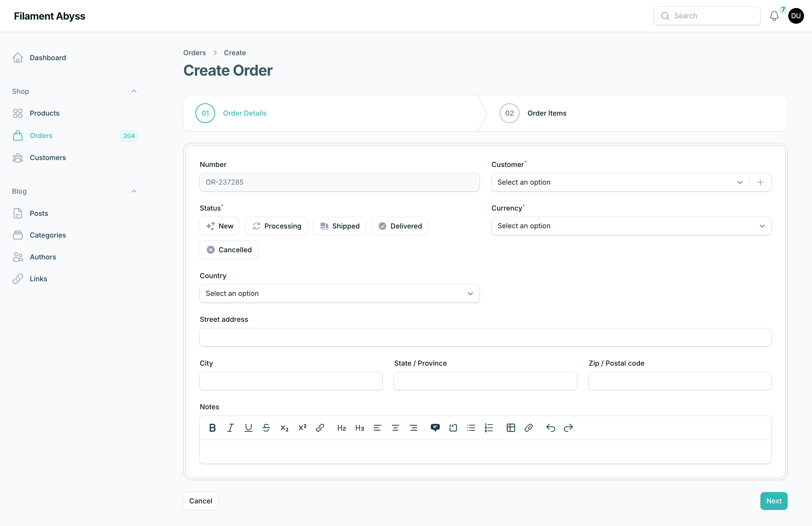This screenshot has height=526, width=812.
Task: Cancel creating the order
Action: point(201,501)
